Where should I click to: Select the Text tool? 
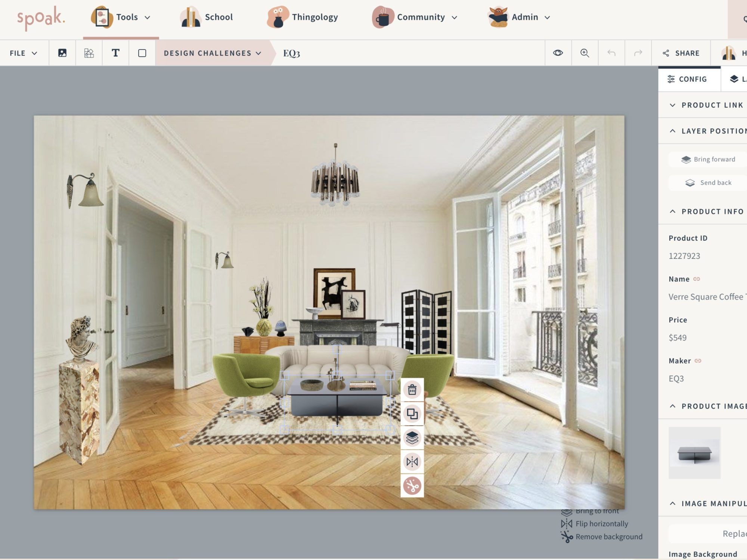click(115, 53)
